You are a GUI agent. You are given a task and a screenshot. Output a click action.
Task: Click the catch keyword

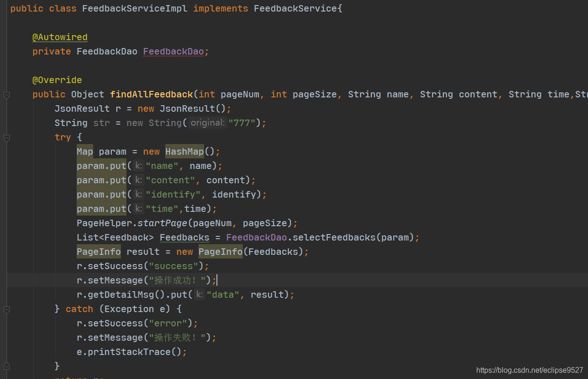(x=79, y=309)
